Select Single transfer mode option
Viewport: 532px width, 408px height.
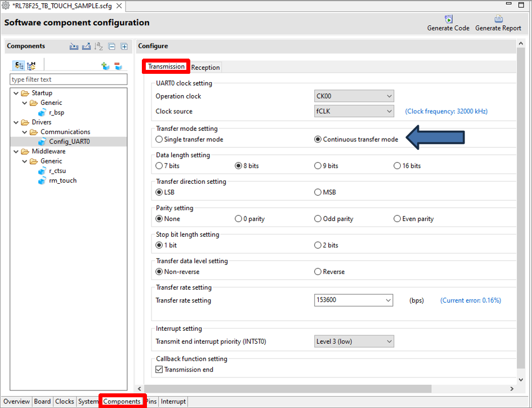click(x=159, y=139)
